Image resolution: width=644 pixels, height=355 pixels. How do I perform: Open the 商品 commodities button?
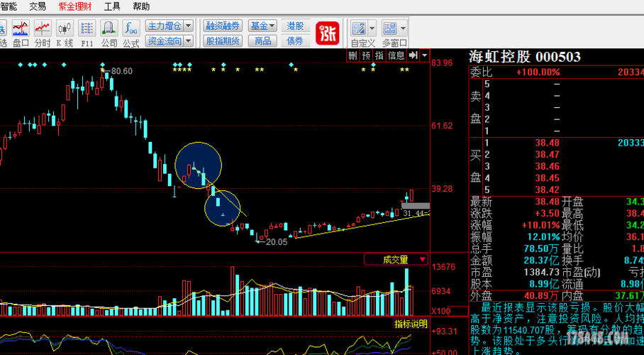[262, 40]
